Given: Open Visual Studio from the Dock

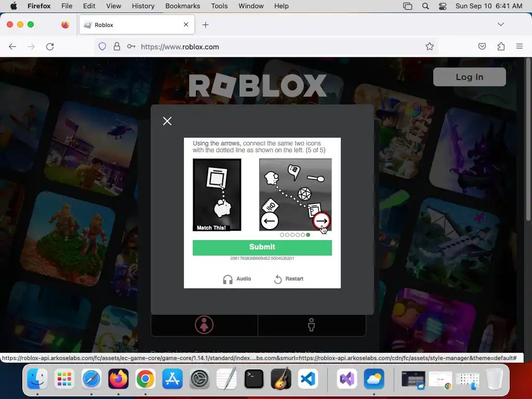Looking at the screenshot, I should (x=347, y=379).
